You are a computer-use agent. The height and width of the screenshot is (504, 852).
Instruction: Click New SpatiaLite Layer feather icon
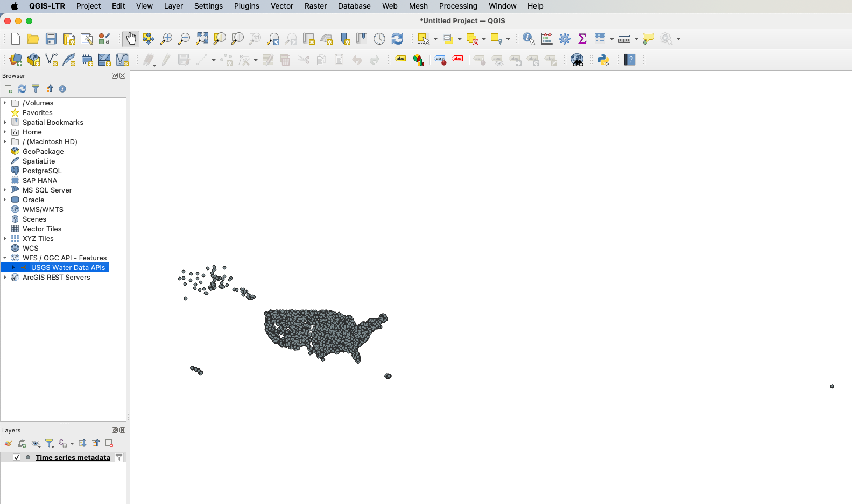[x=69, y=60]
